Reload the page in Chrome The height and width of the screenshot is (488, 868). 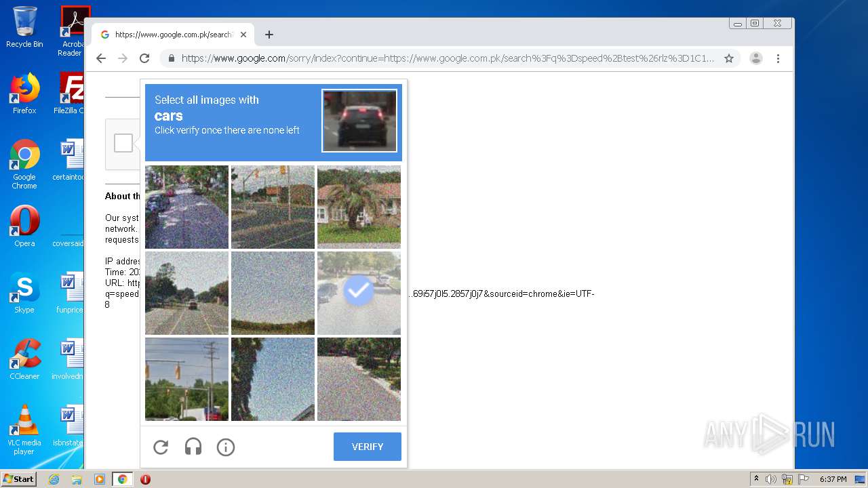tap(144, 58)
